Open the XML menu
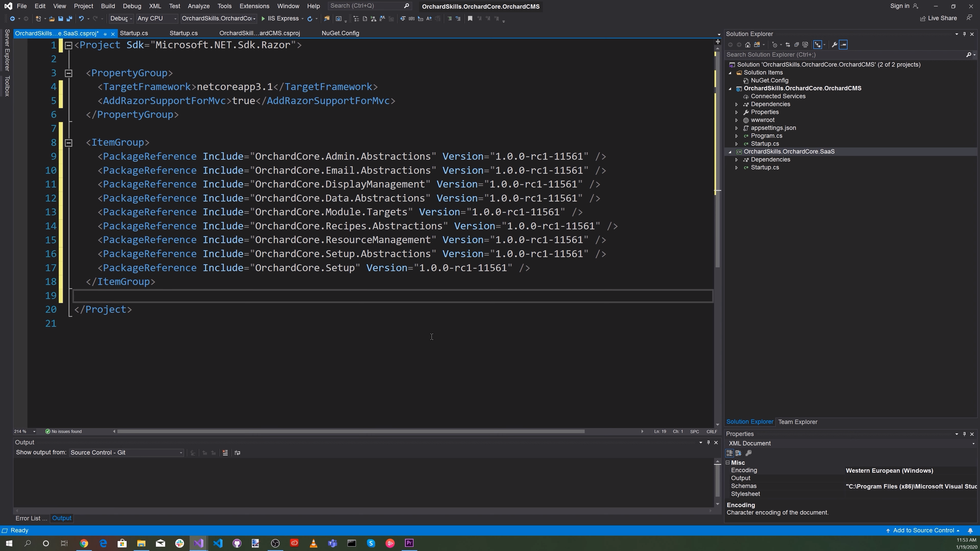980x551 pixels. point(155,6)
